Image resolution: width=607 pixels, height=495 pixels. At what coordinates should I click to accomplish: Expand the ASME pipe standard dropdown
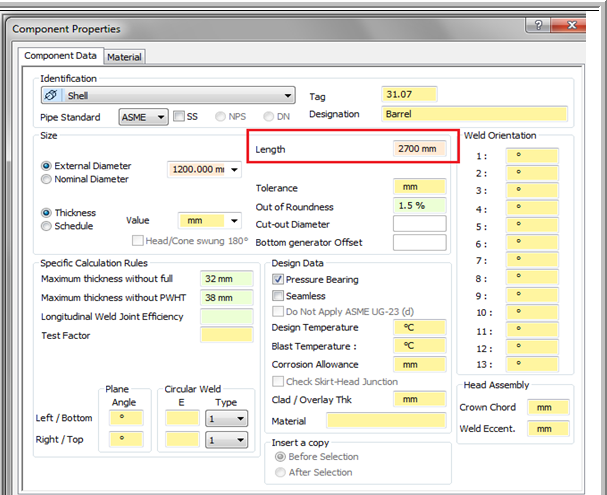(159, 117)
